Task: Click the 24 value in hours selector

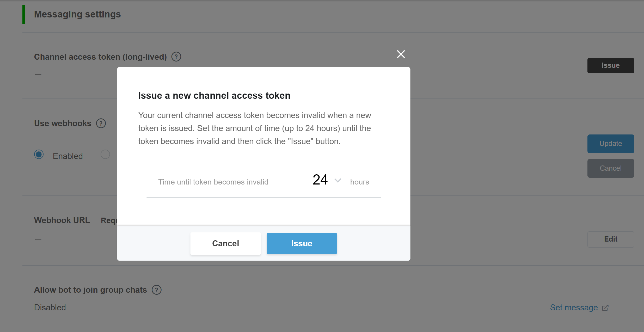Action: pos(320,180)
